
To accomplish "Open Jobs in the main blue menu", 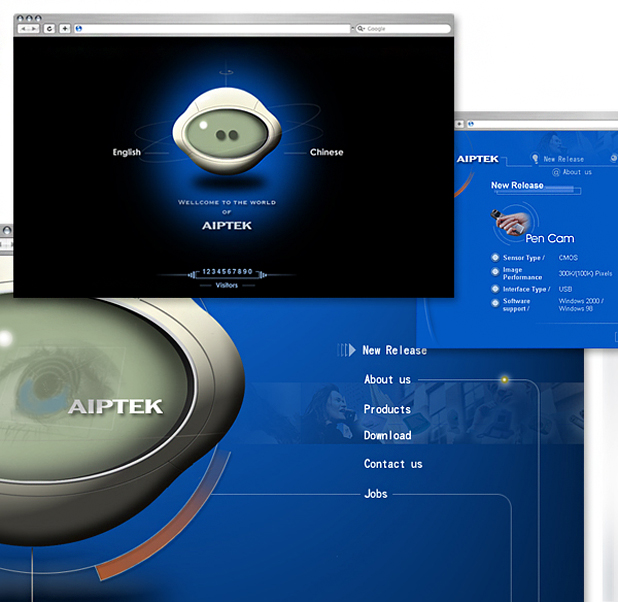I will click(376, 494).
